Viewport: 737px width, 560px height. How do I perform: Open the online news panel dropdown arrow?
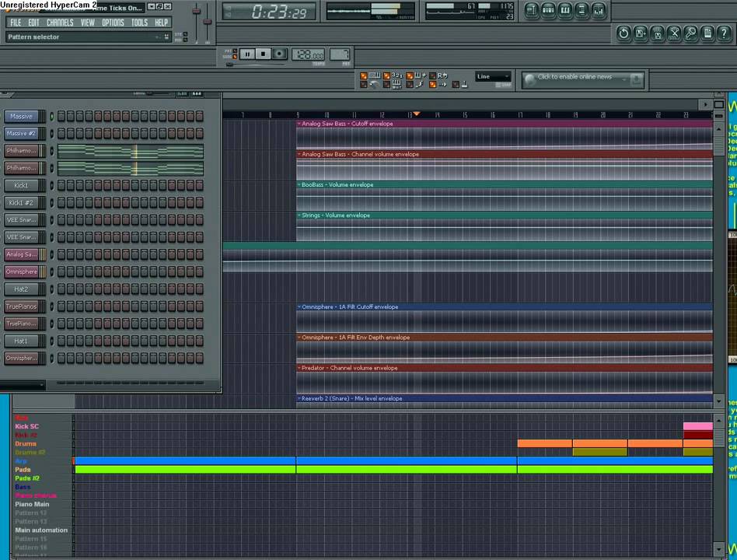624,79
